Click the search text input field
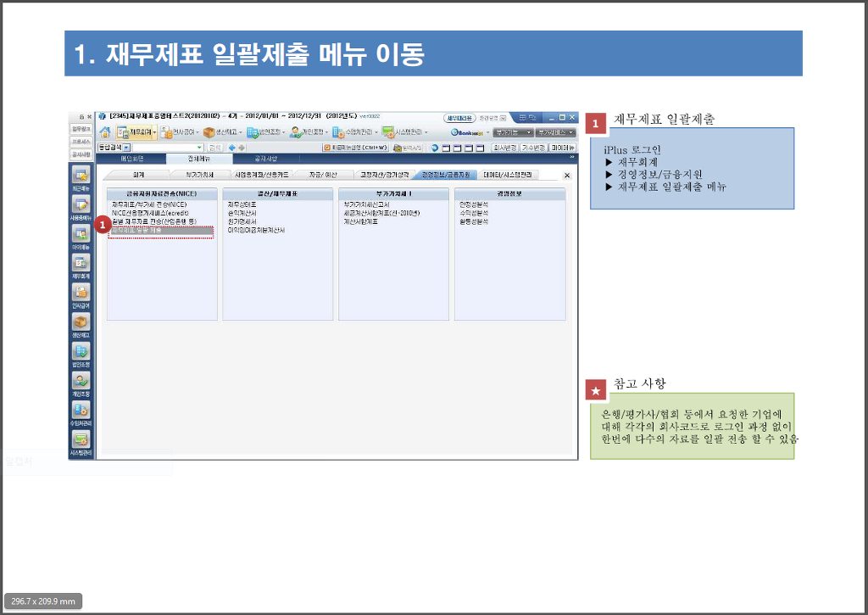The height and width of the screenshot is (615, 868). point(168,148)
